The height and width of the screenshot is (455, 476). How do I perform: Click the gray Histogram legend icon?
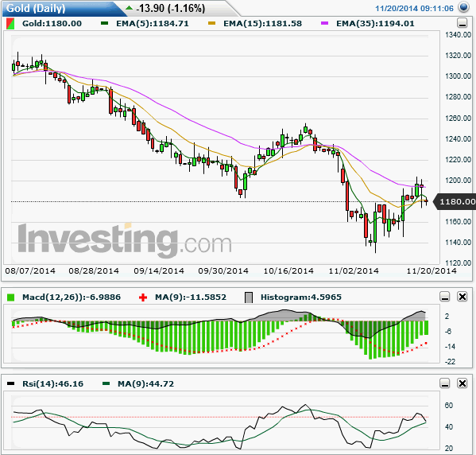tap(249, 297)
